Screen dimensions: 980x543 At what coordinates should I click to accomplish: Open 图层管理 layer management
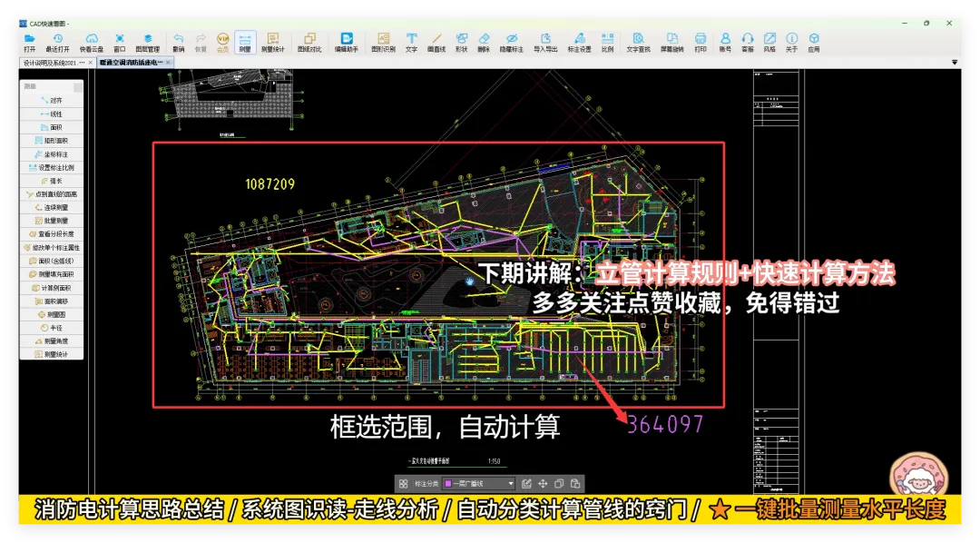tap(148, 43)
